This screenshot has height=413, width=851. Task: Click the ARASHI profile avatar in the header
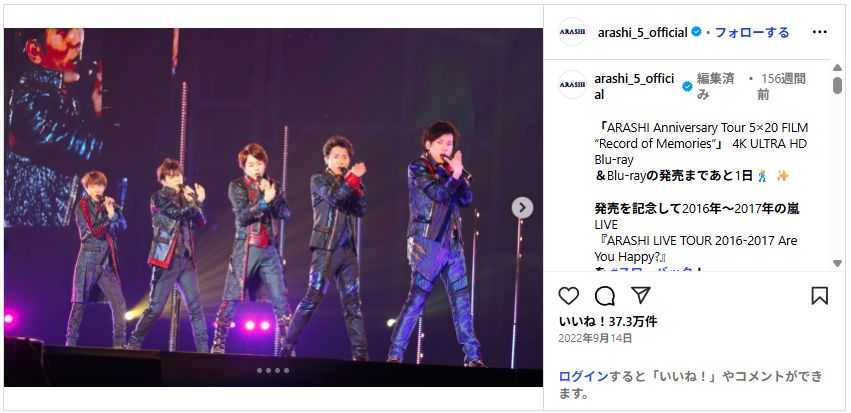572,31
